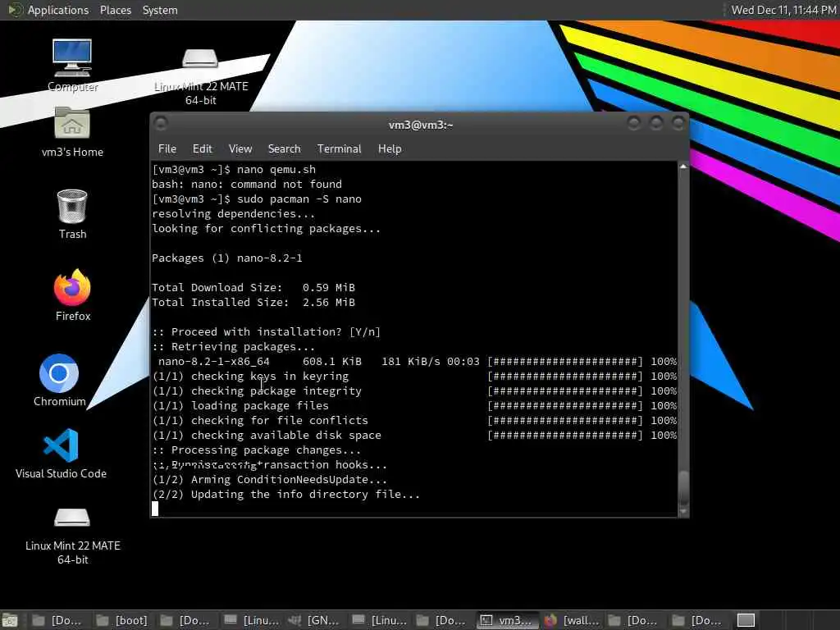Click the show desktop button in taskbar
The image size is (840, 630).
9,620
